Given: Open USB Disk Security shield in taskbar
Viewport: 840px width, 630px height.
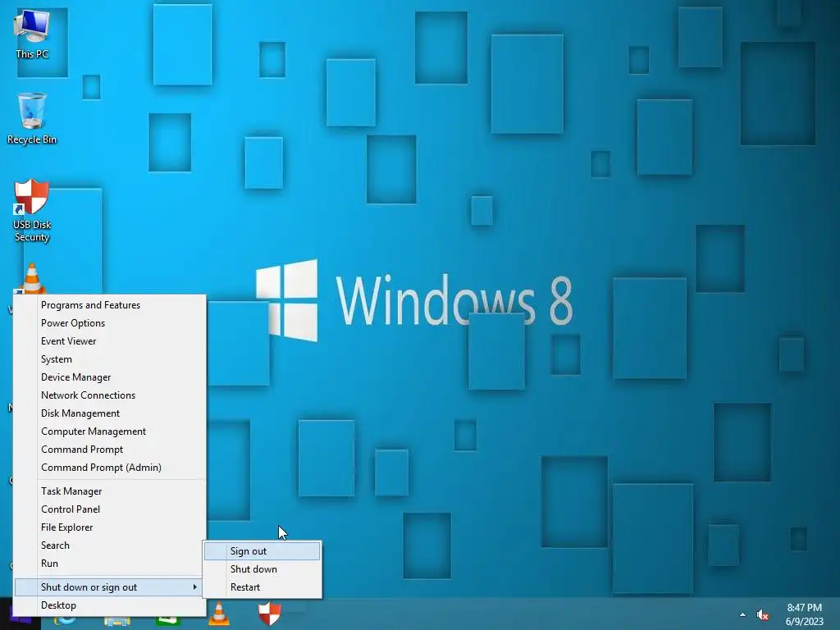Looking at the screenshot, I should [269, 614].
